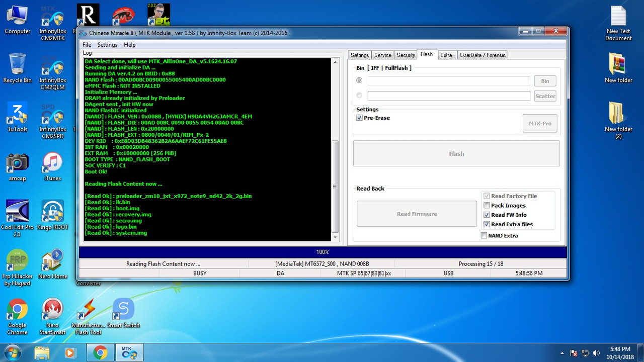Select the radio button beside the Bin field
Viewport: 644px width, 362px height.
point(359,80)
